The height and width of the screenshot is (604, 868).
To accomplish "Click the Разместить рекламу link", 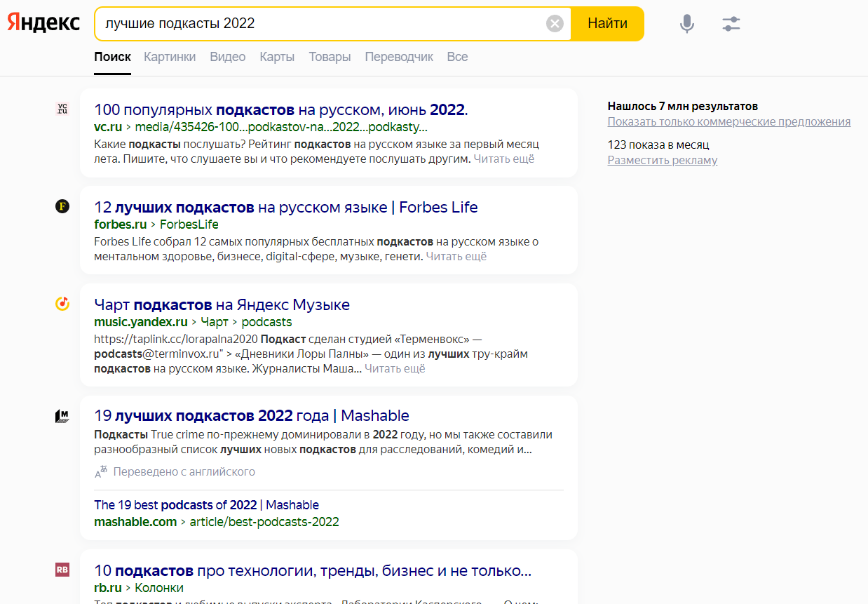I will coord(663,161).
